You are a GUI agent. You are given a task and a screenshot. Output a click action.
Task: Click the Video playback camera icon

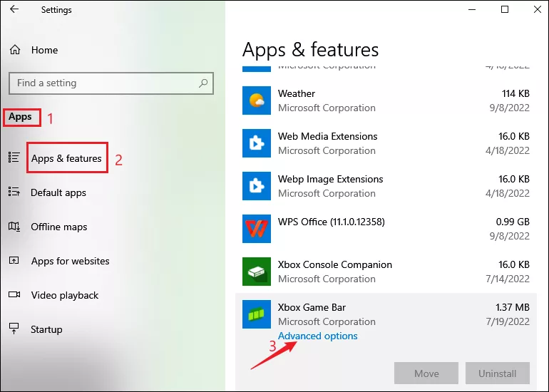click(x=14, y=294)
